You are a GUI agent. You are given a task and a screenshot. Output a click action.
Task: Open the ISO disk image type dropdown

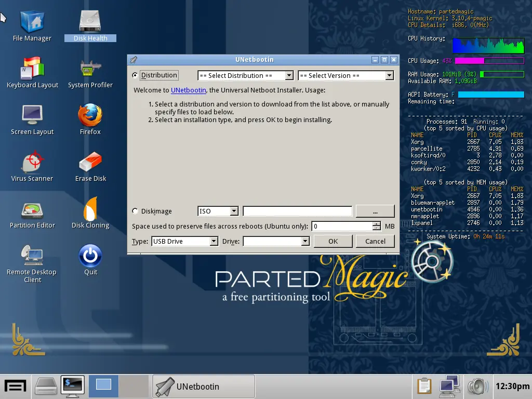(x=218, y=211)
